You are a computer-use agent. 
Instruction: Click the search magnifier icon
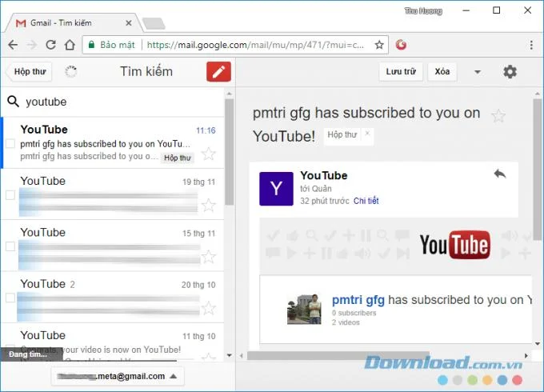coord(13,102)
